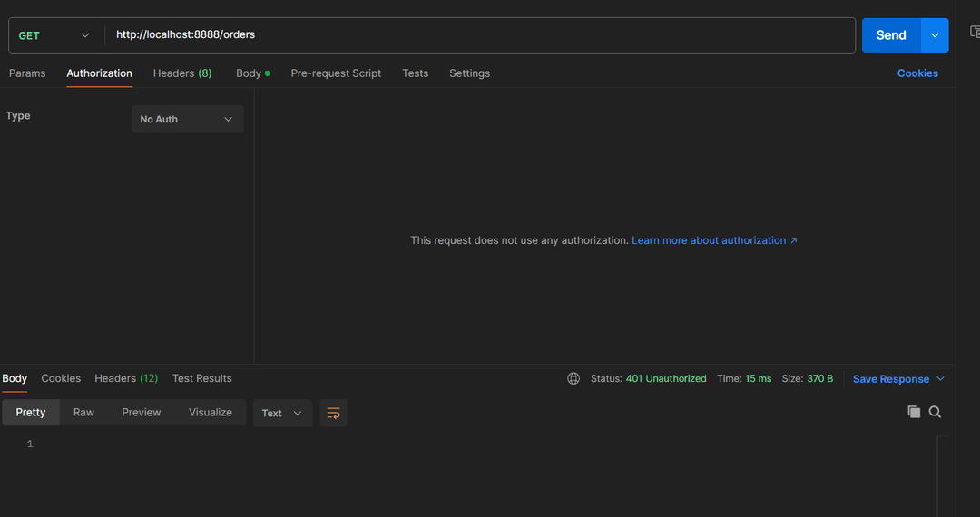Open the request Headers (8) tab

pyautogui.click(x=182, y=73)
